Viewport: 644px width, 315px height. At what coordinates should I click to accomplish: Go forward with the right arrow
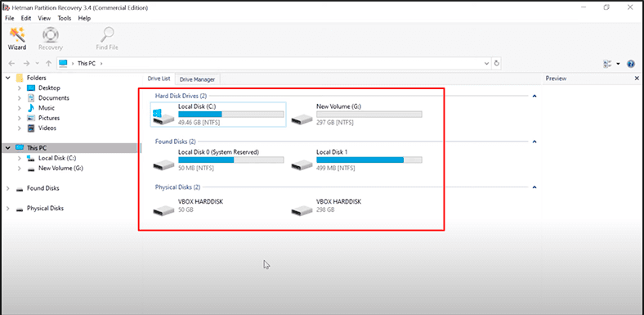26,63
